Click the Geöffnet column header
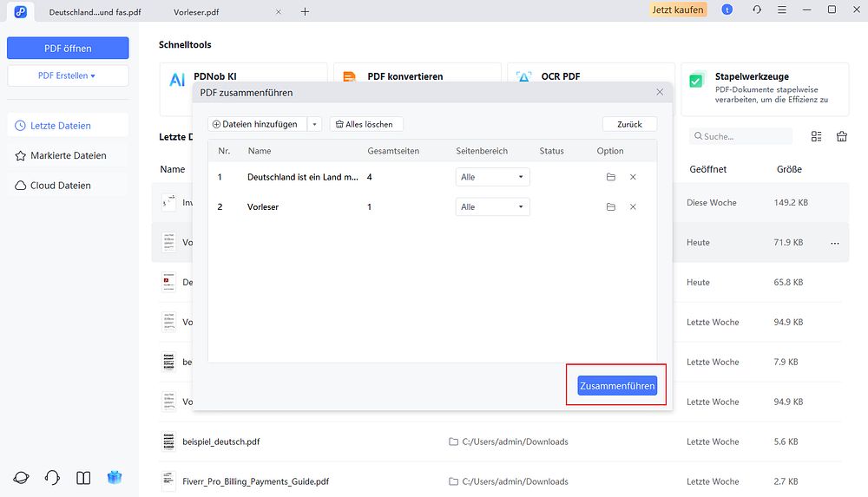The image size is (868, 497). click(x=707, y=169)
